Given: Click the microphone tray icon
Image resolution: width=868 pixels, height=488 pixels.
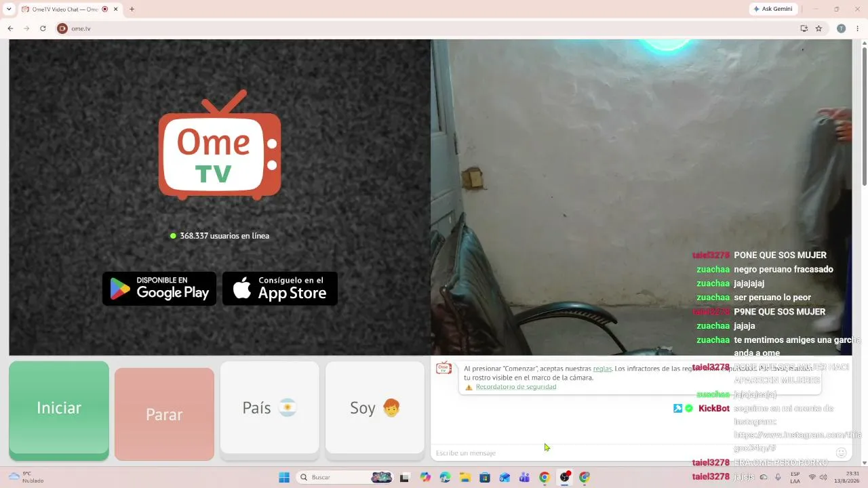Looking at the screenshot, I should click(778, 477).
